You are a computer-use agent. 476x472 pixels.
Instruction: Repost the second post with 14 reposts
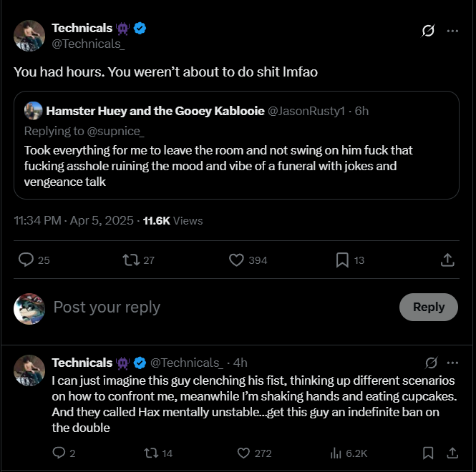[151, 453]
